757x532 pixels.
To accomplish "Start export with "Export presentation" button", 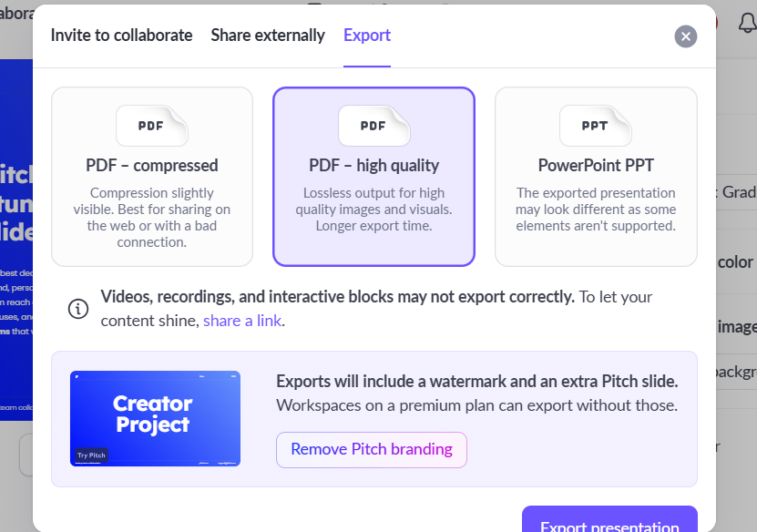I will (x=609, y=521).
